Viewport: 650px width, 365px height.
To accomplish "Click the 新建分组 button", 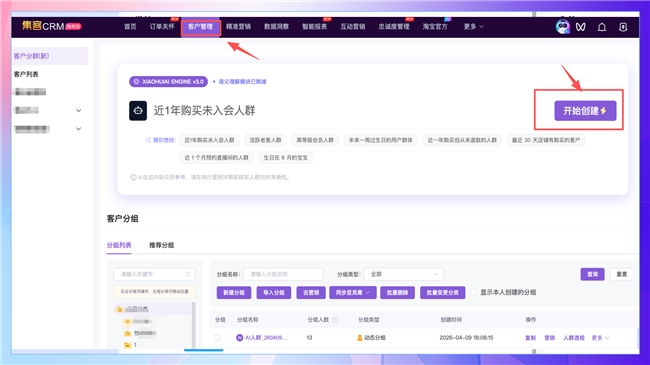I will click(234, 292).
